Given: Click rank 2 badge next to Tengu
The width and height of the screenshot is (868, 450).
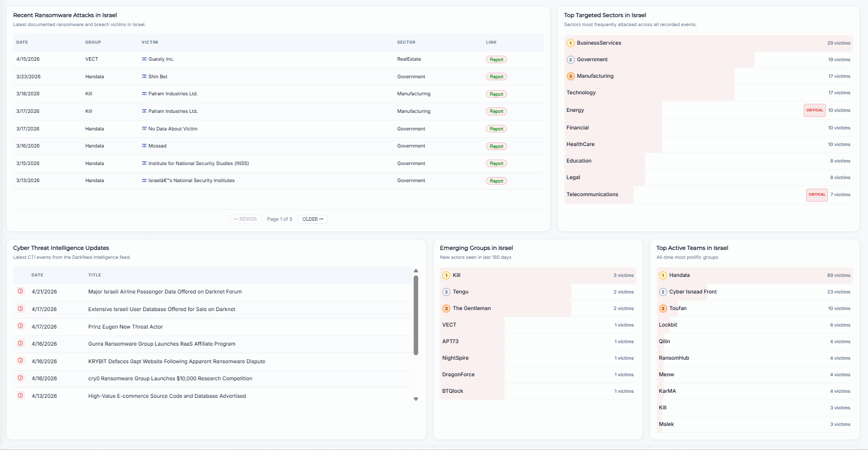Looking at the screenshot, I should (x=446, y=292).
